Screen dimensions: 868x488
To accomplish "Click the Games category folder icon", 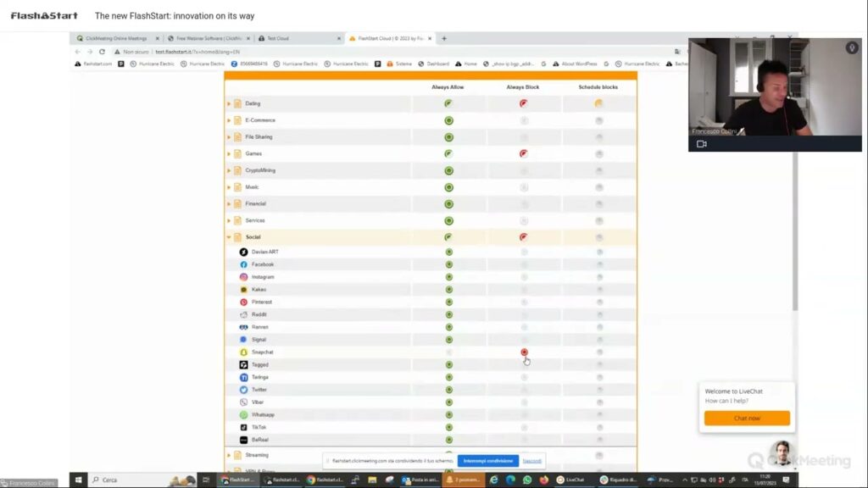I will tap(238, 154).
